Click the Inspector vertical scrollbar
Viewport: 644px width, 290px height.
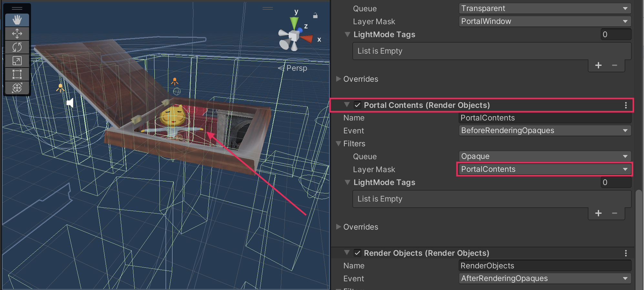pyautogui.click(x=639, y=239)
